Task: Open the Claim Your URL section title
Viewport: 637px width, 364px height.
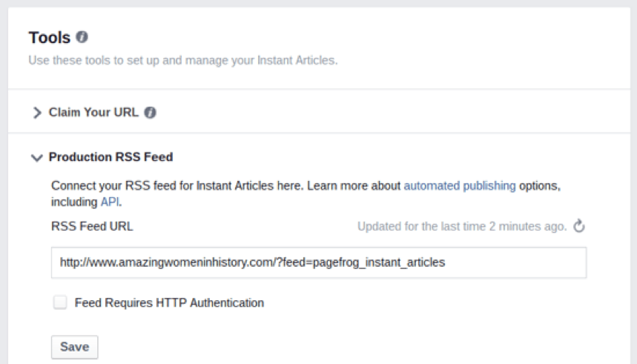Action: [x=93, y=113]
